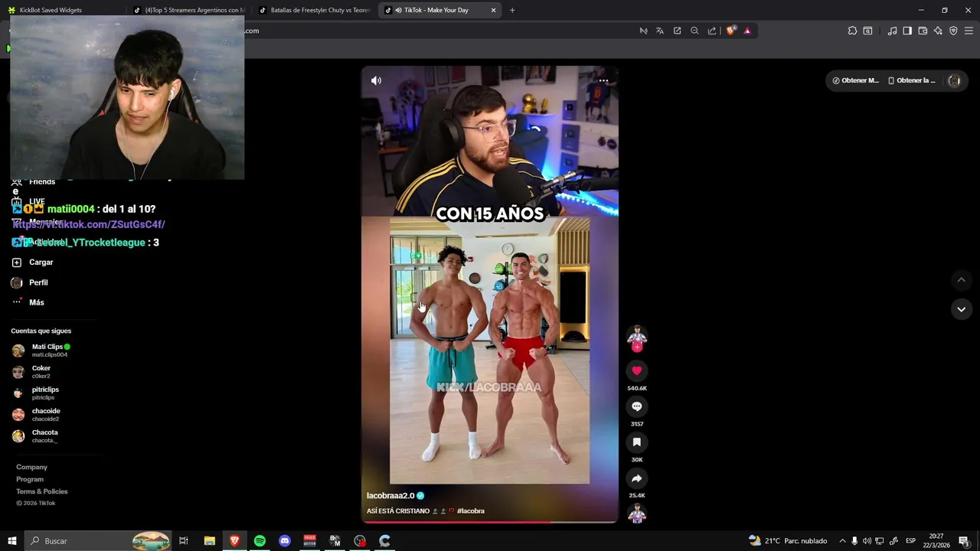Switch to Top 5 Streamers Argentinos tab
This screenshot has width=980, height=551.
(188, 10)
